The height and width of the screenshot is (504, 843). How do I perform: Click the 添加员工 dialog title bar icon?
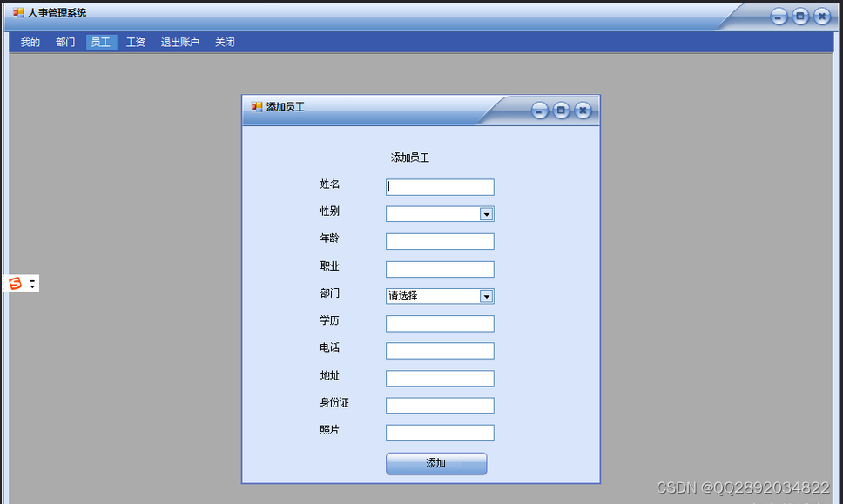(x=256, y=107)
